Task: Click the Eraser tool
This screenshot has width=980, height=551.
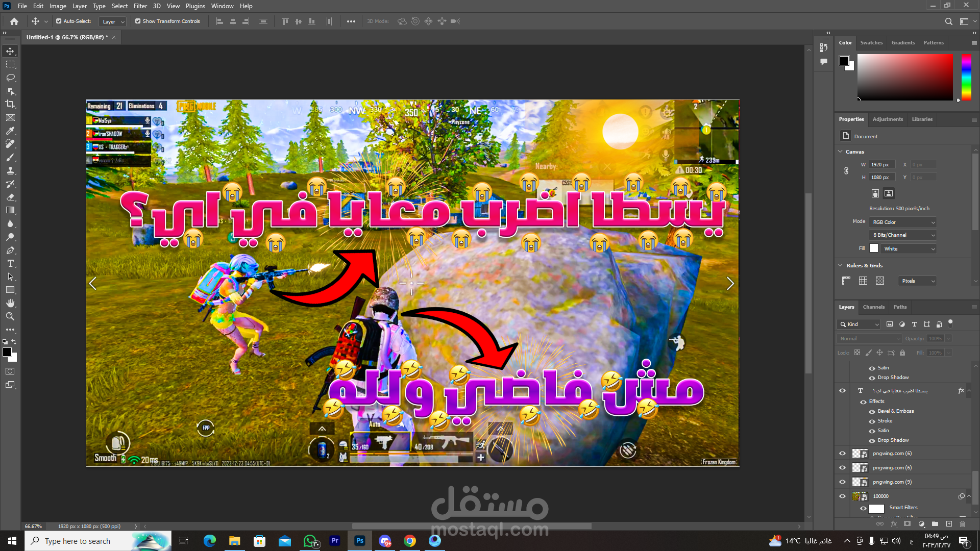Action: (10, 197)
